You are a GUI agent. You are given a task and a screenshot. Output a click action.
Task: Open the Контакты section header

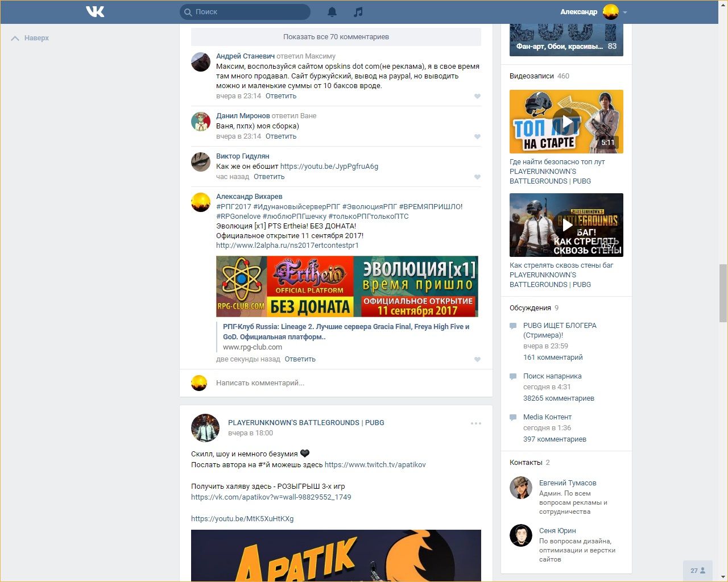pos(530,463)
